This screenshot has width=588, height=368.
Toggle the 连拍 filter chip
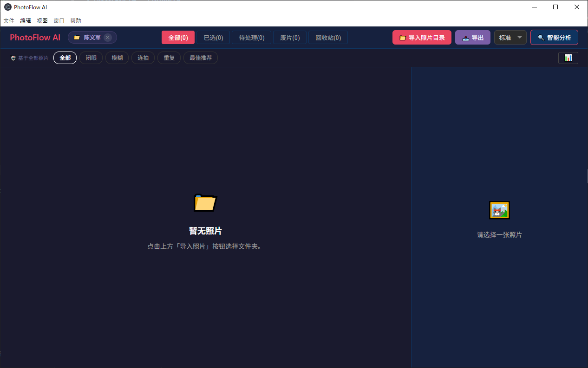(x=143, y=58)
